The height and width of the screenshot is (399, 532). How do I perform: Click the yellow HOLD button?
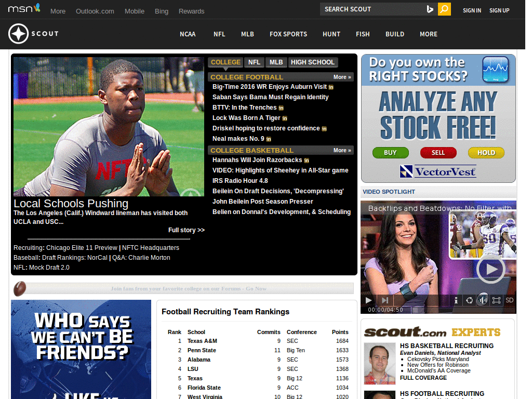tap(486, 153)
